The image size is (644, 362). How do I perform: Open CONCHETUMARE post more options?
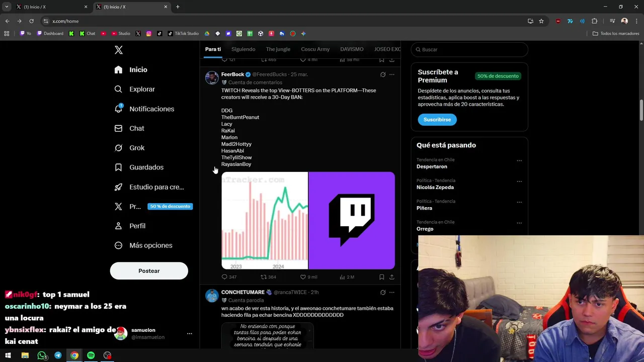(392, 292)
